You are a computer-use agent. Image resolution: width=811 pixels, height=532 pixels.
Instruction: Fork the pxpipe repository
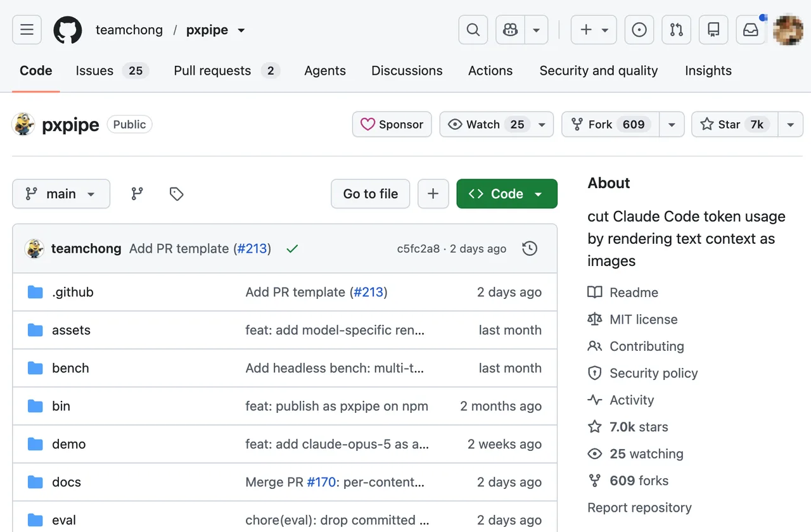[611, 125]
